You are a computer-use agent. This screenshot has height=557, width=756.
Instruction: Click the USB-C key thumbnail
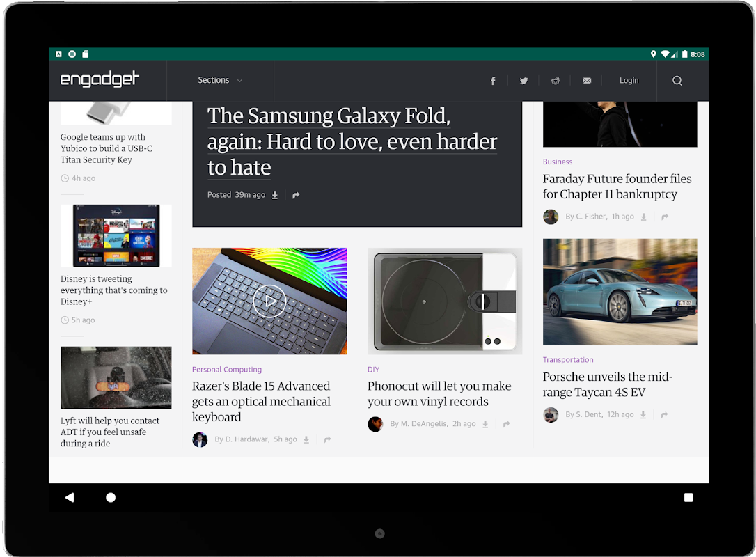click(116, 113)
